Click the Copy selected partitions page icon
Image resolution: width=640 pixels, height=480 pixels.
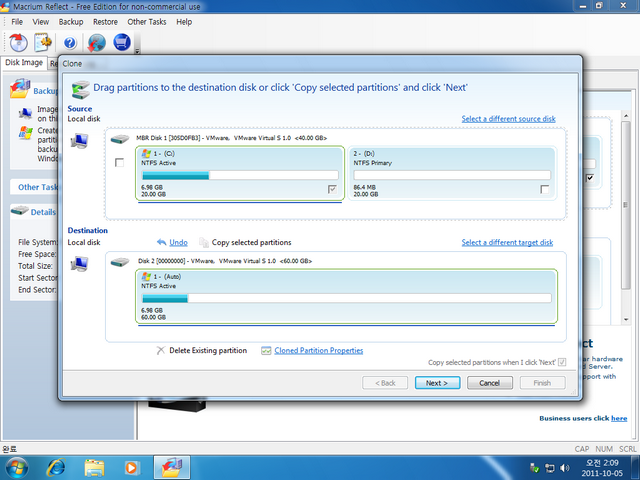coord(204,242)
